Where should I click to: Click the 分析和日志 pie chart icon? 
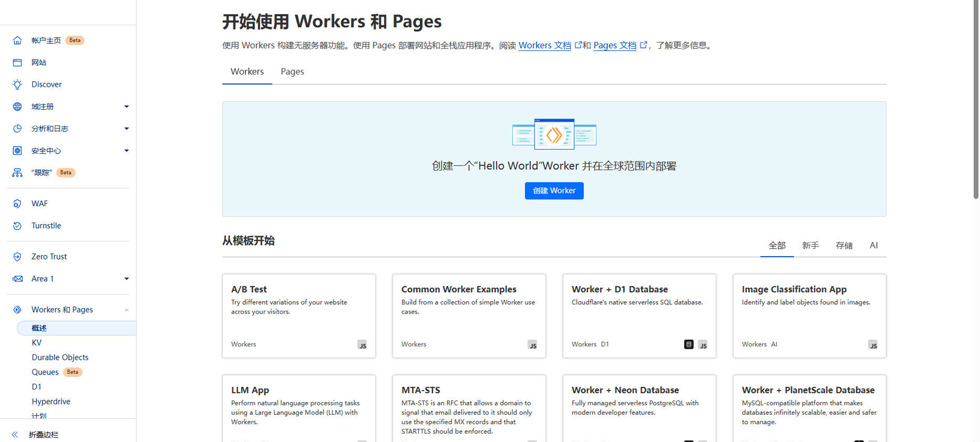[x=17, y=129]
